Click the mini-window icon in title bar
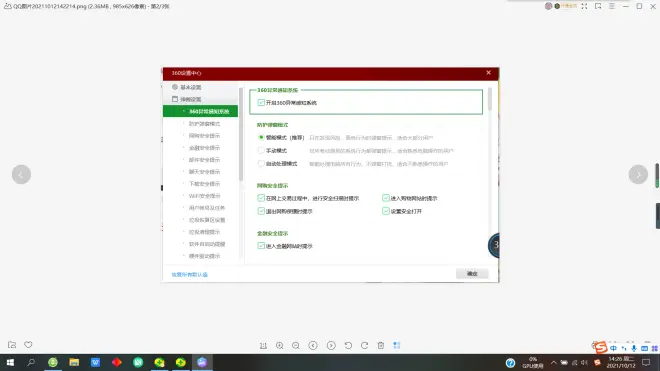The height and width of the screenshot is (371, 660). [598, 6]
